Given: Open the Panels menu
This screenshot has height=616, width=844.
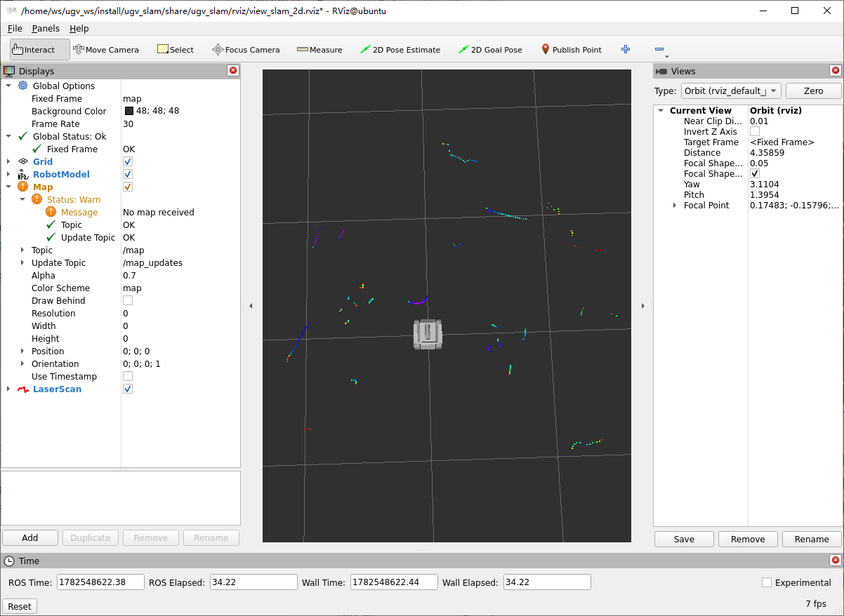Looking at the screenshot, I should pyautogui.click(x=46, y=29).
